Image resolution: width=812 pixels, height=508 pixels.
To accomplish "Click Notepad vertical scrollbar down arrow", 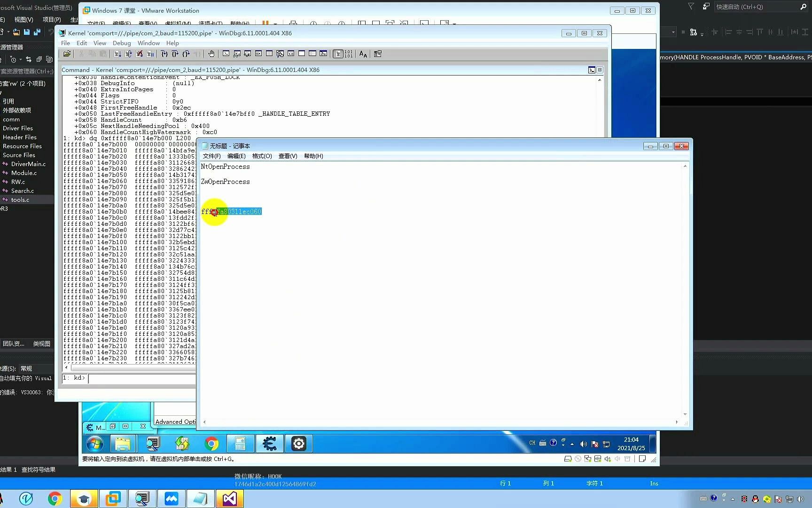I will 685,414.
